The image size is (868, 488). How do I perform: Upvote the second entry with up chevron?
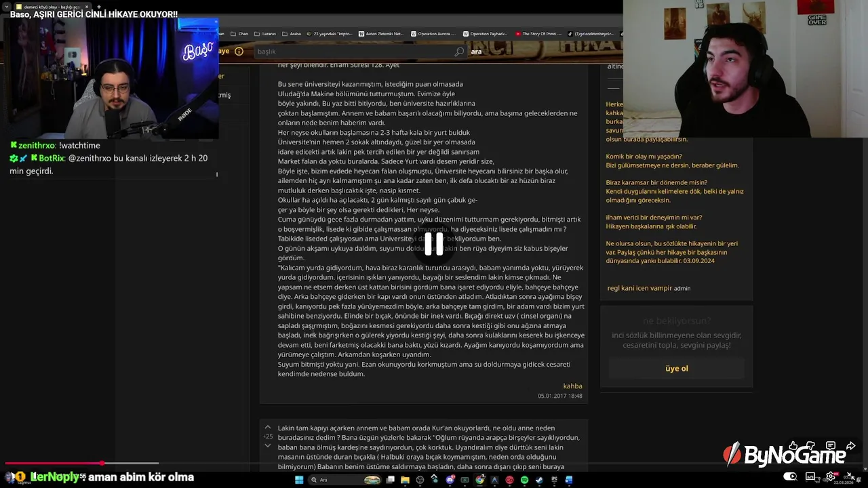(268, 428)
